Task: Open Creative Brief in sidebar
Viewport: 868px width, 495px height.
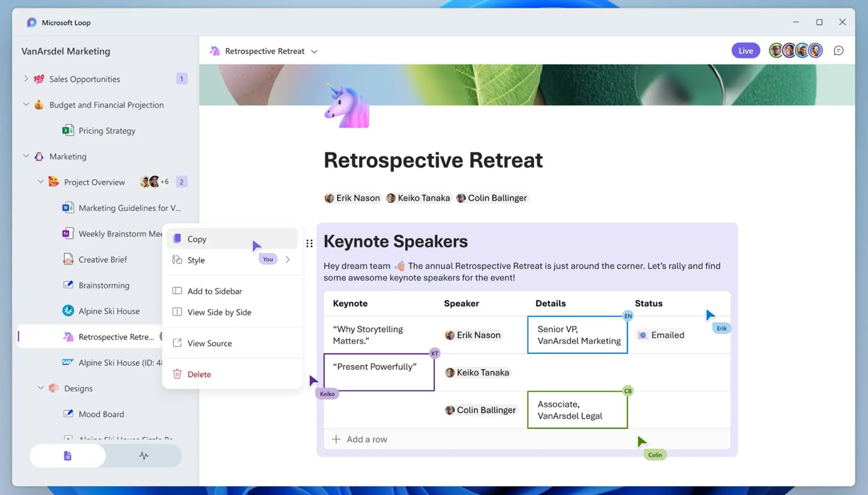Action: pyautogui.click(x=103, y=259)
